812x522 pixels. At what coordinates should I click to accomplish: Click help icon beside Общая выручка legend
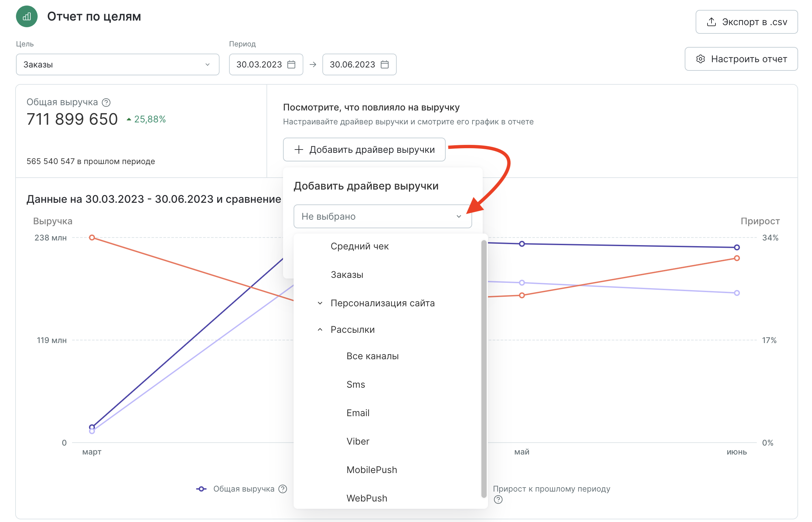(283, 489)
